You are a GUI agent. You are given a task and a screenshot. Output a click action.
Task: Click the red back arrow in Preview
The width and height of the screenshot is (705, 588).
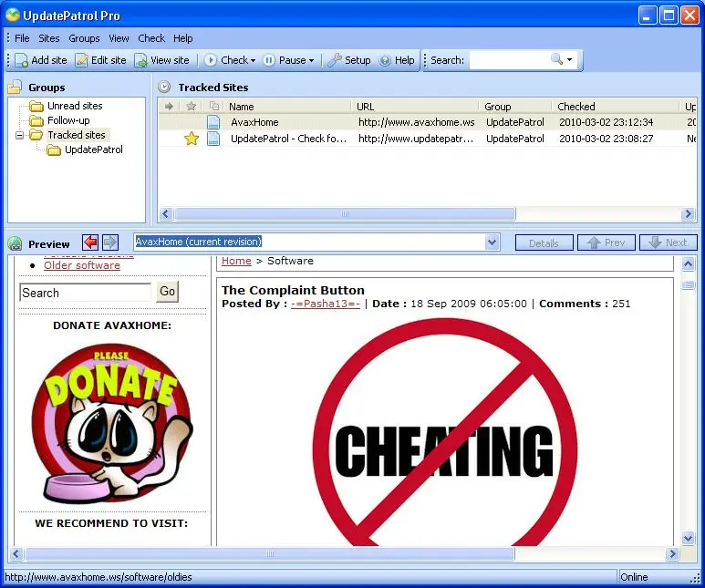(90, 242)
